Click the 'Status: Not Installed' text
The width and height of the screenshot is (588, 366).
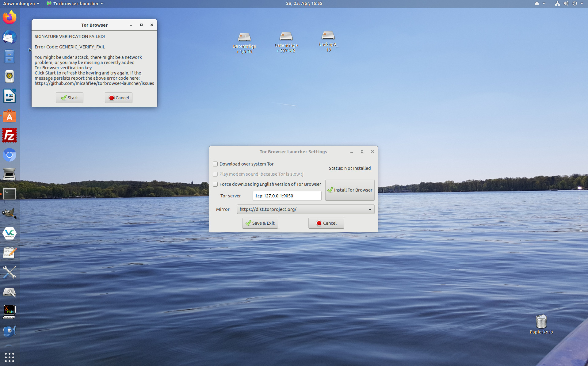350,168
